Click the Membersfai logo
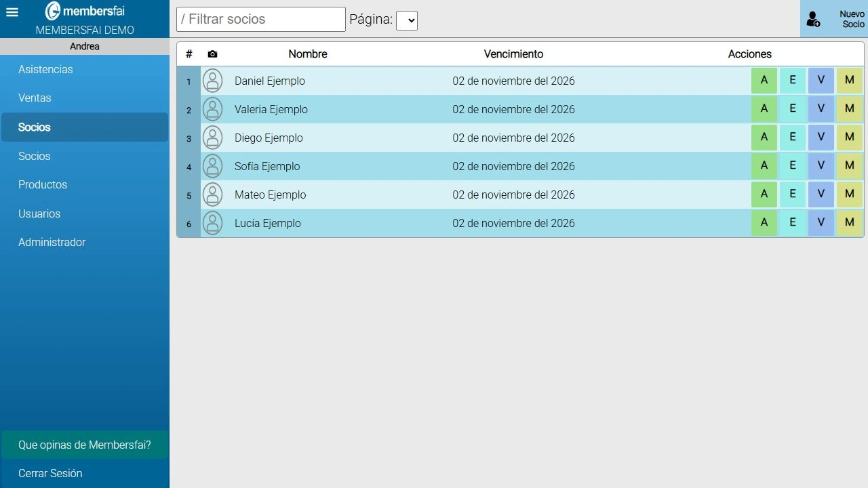This screenshot has width=868, height=488. 85,12
